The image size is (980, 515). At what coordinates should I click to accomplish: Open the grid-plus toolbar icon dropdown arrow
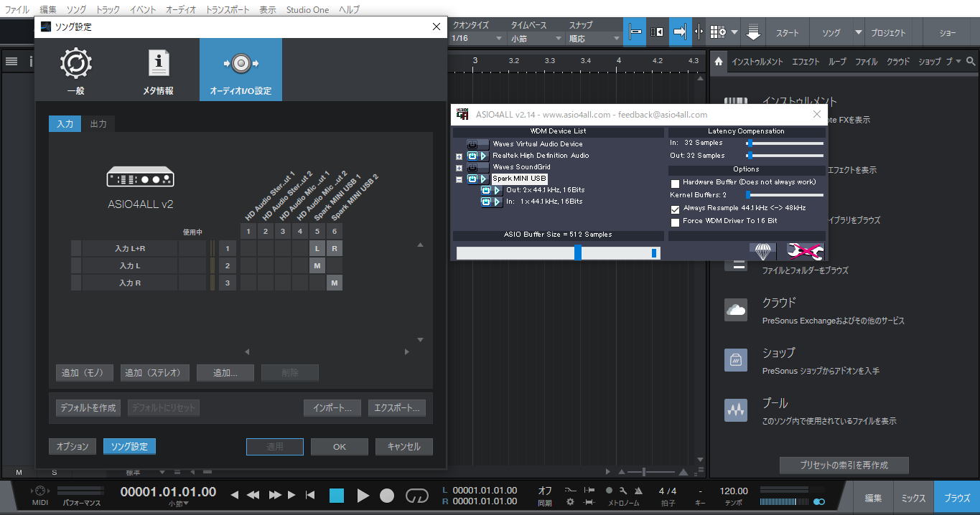pyautogui.click(x=734, y=33)
